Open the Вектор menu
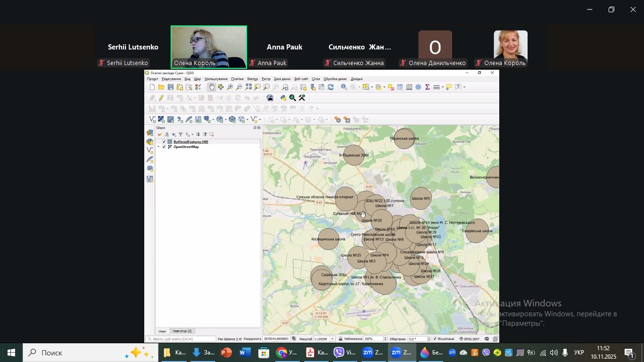The height and width of the screenshot is (362, 644). 253,79
